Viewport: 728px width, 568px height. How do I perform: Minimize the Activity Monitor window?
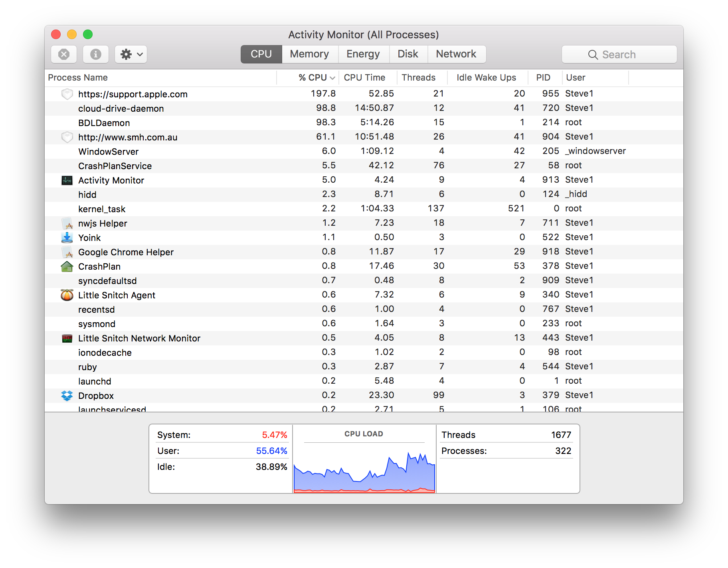72,34
